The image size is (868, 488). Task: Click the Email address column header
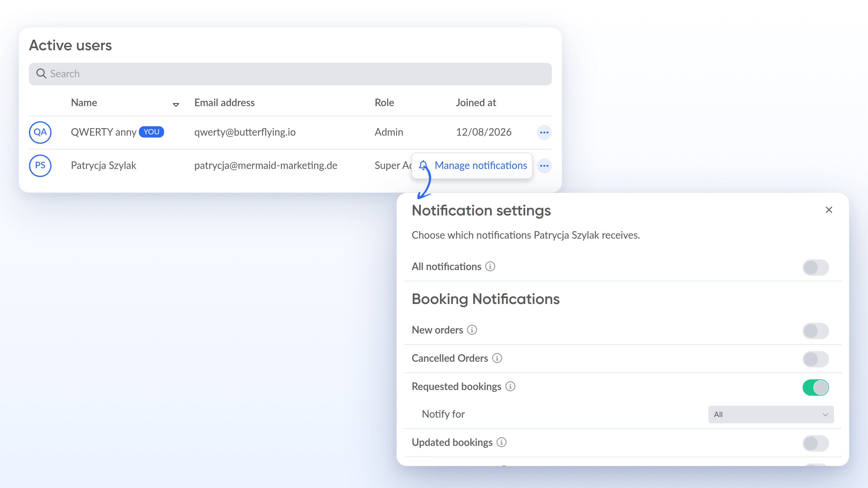224,102
